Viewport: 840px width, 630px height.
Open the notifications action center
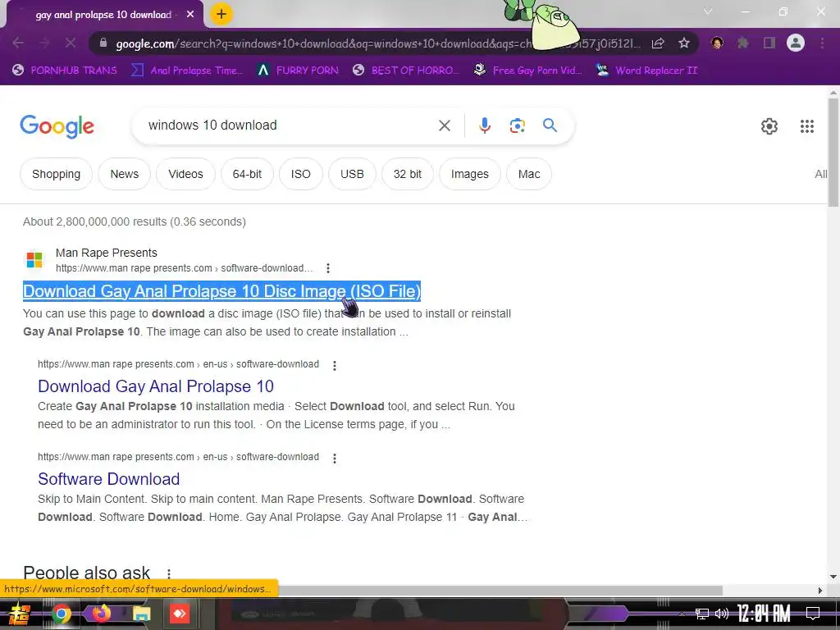[x=813, y=614]
